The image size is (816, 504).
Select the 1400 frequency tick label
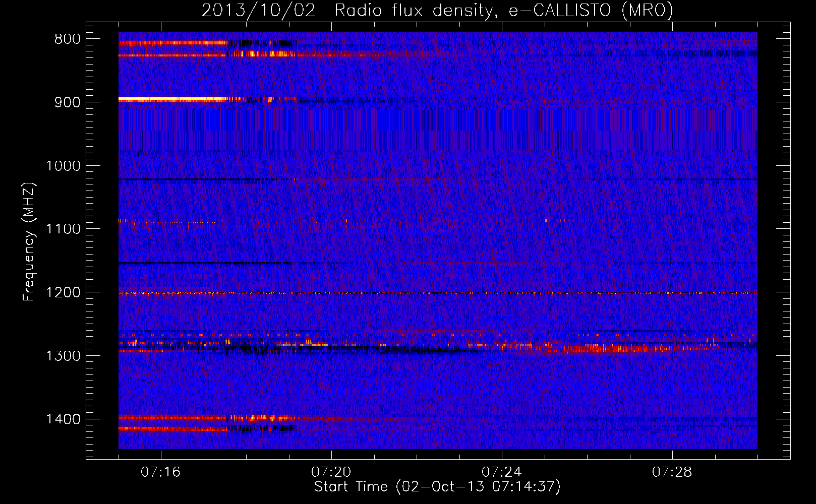(63, 419)
